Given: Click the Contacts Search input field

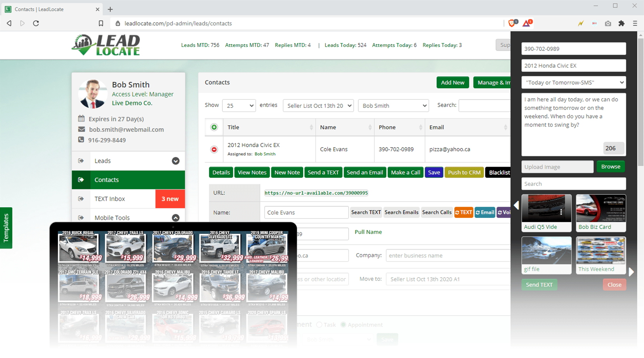Looking at the screenshot, I should click(x=484, y=106).
